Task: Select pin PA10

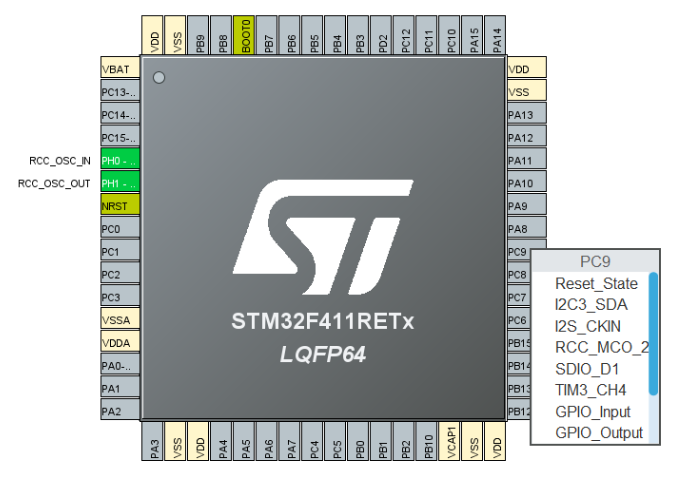Action: coord(527,181)
